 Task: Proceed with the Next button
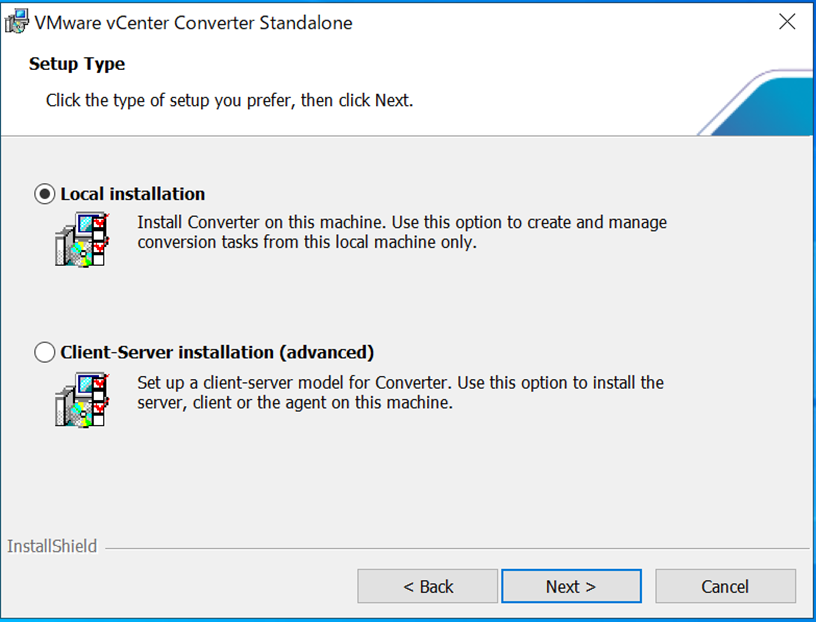pyautogui.click(x=571, y=586)
